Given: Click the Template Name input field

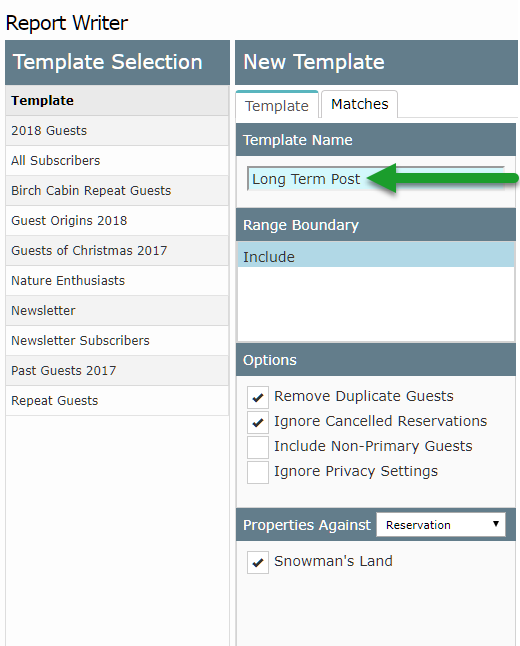Looking at the screenshot, I should coord(376,179).
